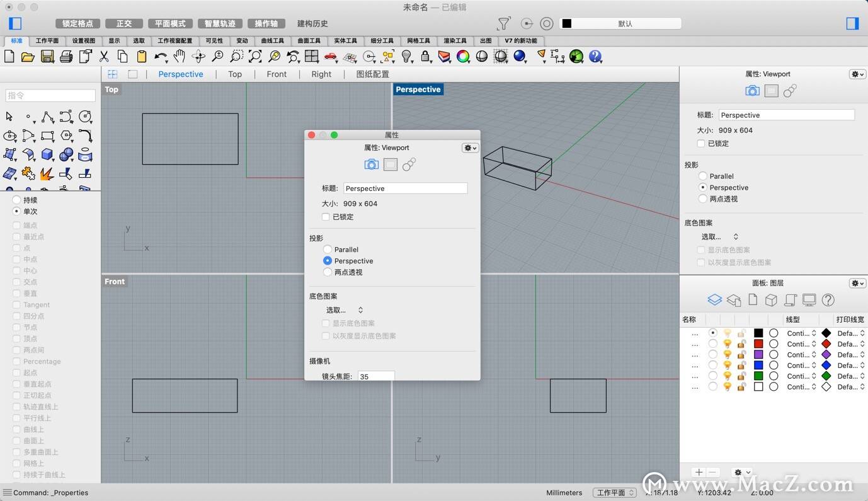
Task: Open the 选取... wallpaper dropdown in dialog
Action: click(x=344, y=310)
